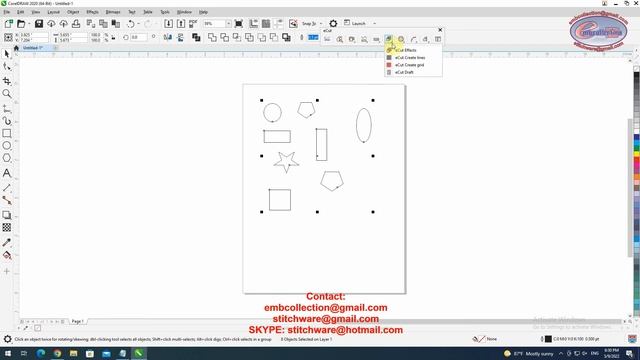
Task: Open the Effects menu
Action: (92, 12)
